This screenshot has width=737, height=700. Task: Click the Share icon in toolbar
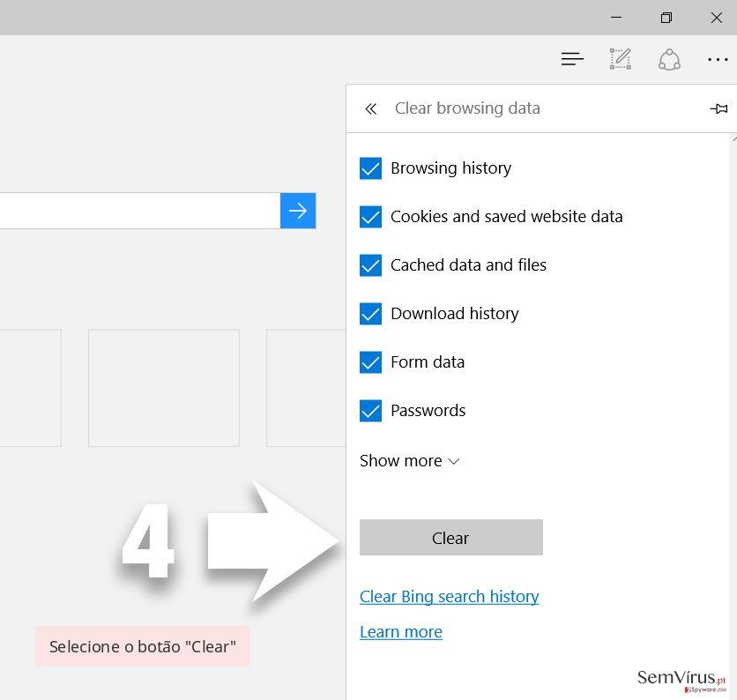point(669,60)
